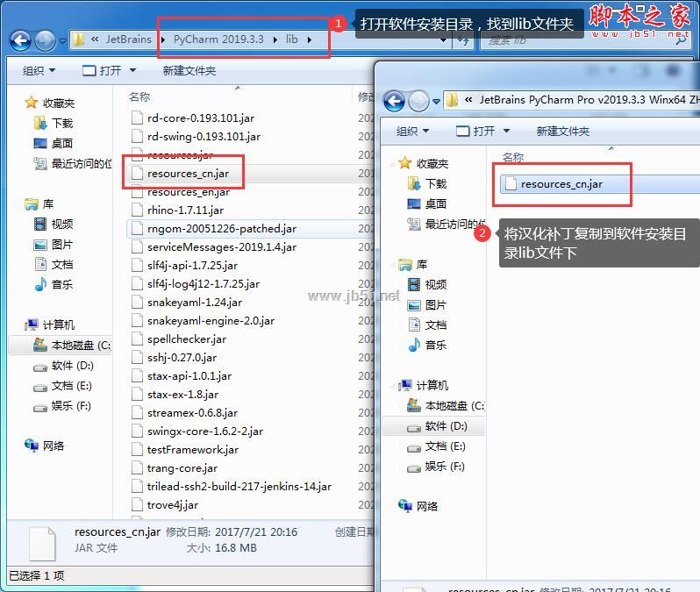Expand arrow after lib breadcrumb

[x=310, y=39]
